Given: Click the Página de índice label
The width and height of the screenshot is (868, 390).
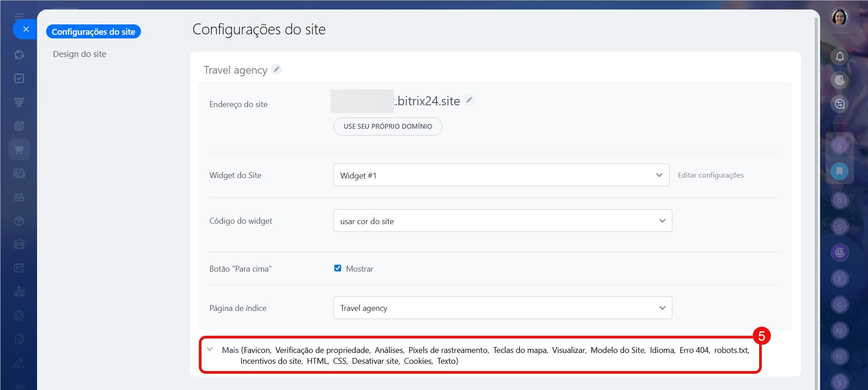Looking at the screenshot, I should [238, 308].
